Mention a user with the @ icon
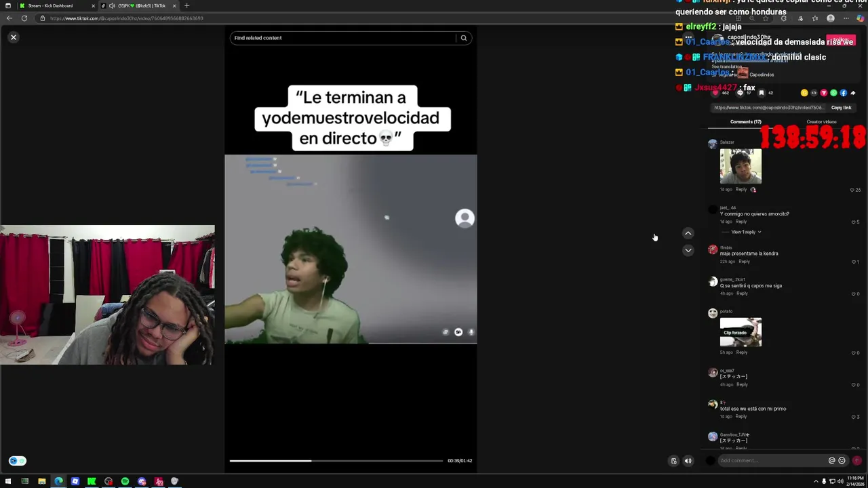 [x=832, y=461]
